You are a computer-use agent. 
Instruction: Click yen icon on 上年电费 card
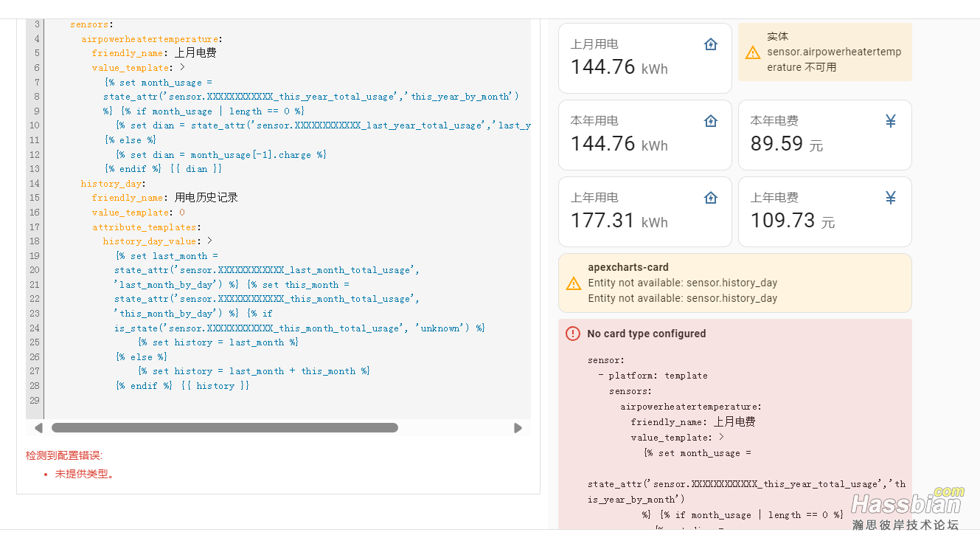(891, 198)
